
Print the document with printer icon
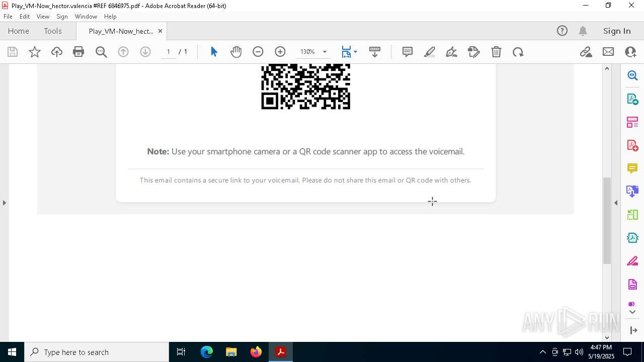(78, 52)
